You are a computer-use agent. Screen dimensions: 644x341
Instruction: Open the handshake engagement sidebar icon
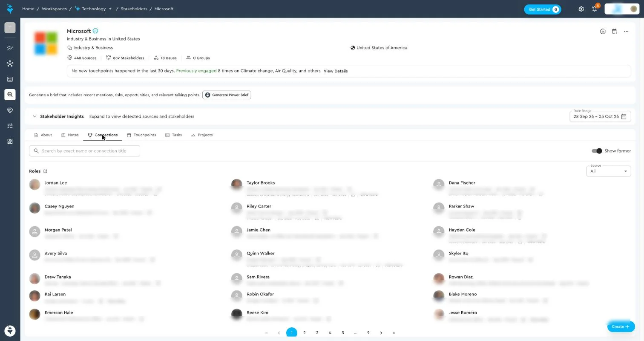pos(10,110)
